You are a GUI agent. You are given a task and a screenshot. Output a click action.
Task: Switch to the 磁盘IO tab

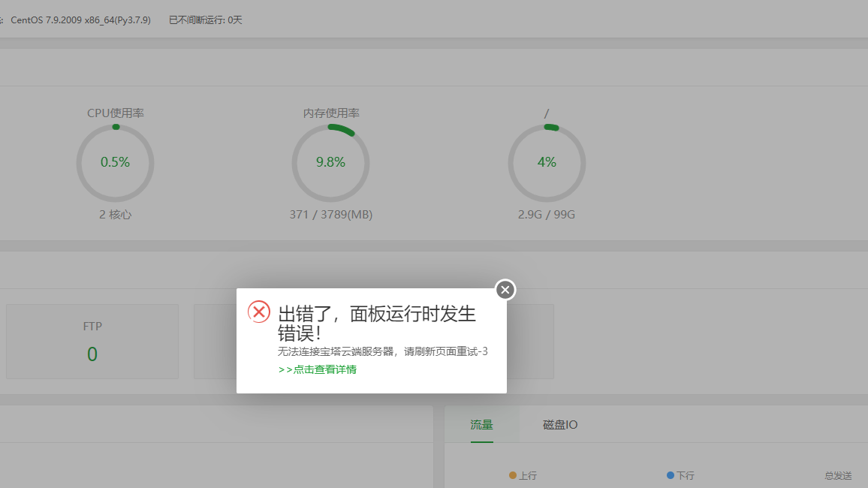[x=559, y=425]
